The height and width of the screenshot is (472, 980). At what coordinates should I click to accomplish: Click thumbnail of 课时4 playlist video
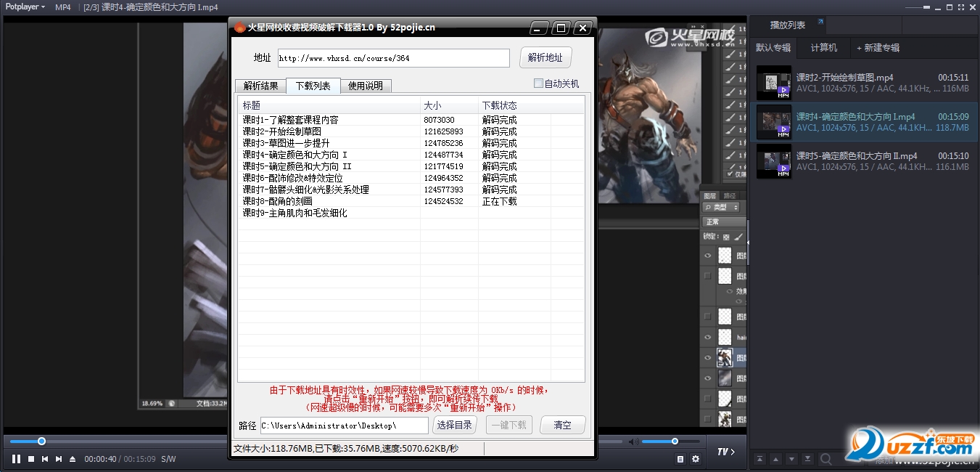click(774, 122)
